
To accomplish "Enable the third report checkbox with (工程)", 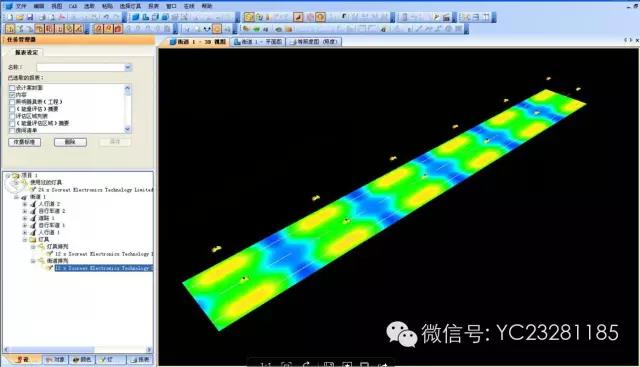I will click(x=12, y=102).
